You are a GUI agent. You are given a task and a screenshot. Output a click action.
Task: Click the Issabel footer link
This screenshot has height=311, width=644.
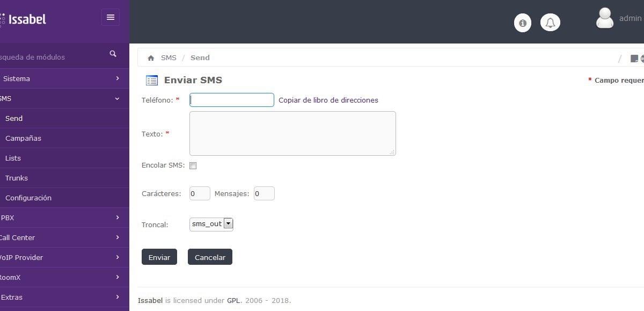[150, 301]
